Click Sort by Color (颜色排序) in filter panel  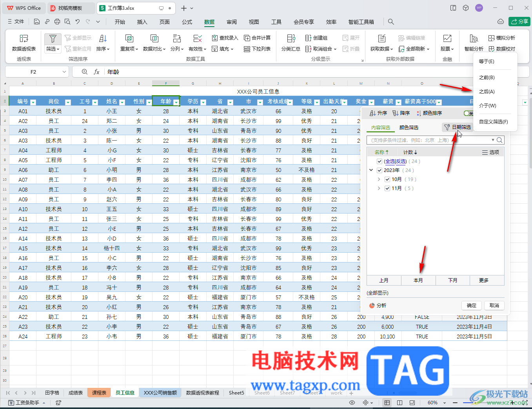click(429, 113)
